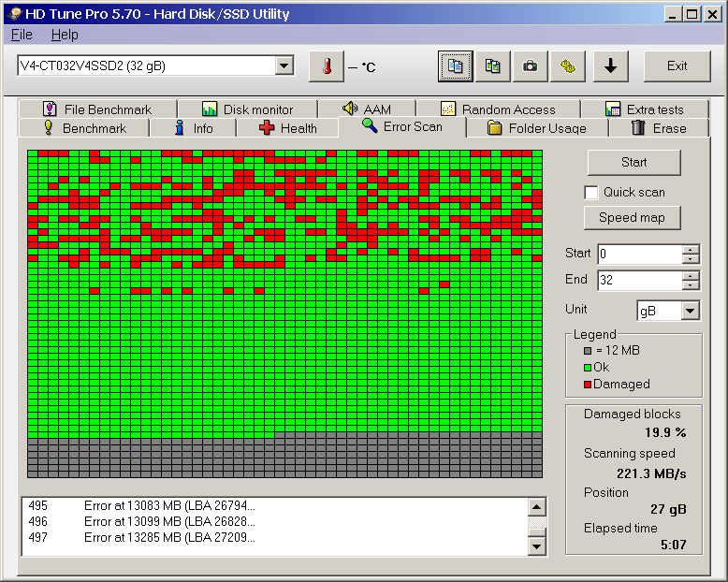Decrease the End value with down arrow
Screen dimensions: 728x582
(691, 285)
